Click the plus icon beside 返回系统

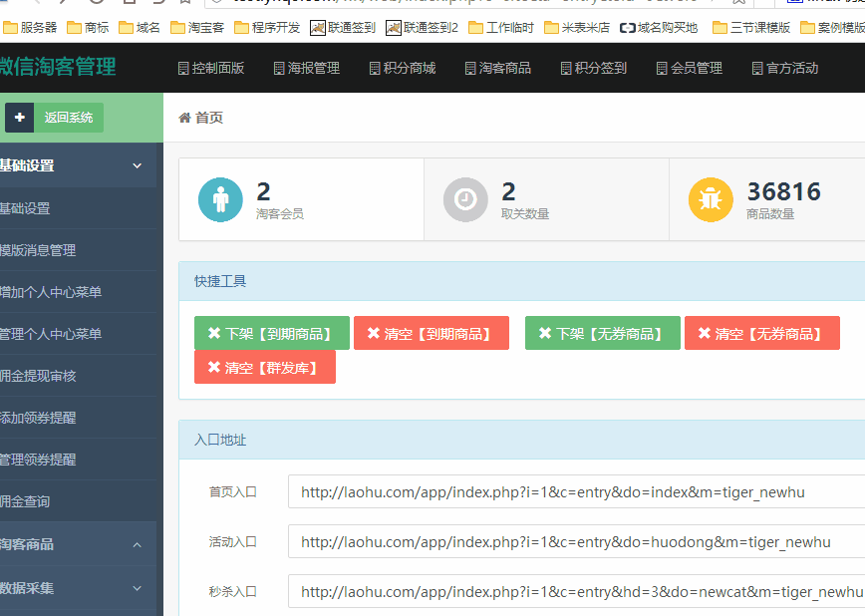(x=19, y=118)
